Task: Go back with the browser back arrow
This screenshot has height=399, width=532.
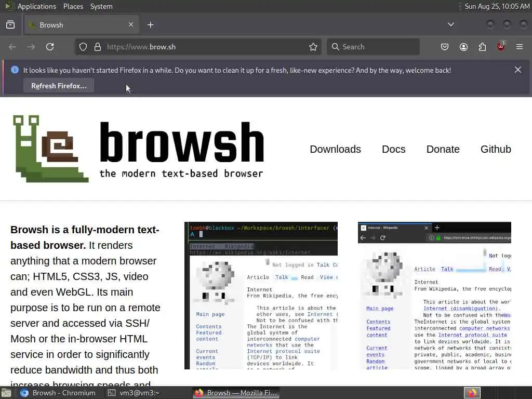Action: tap(12, 47)
